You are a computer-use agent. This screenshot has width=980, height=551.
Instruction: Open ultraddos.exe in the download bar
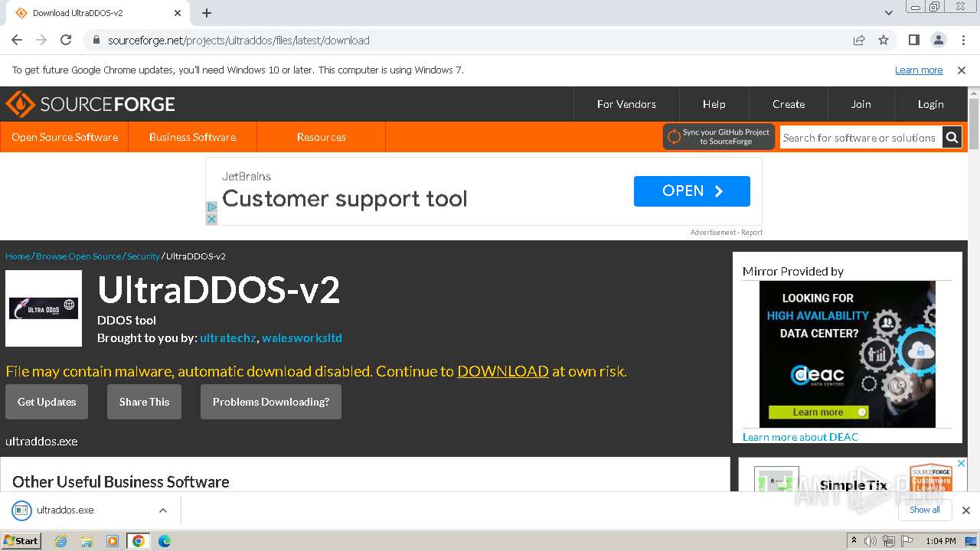tap(65, 510)
